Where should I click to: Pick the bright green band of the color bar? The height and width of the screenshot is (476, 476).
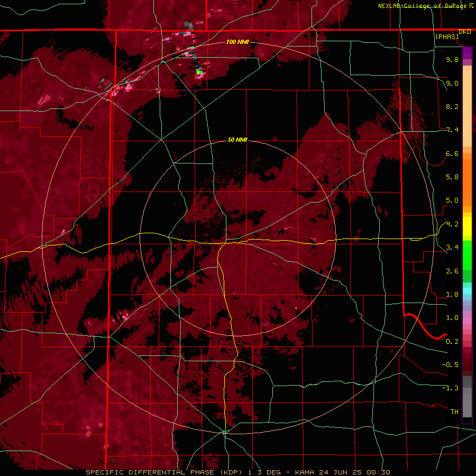tap(467, 255)
